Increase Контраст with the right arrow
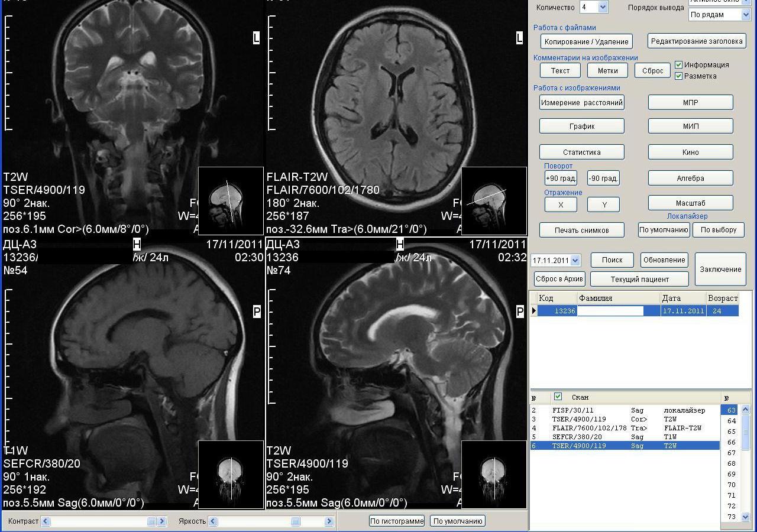The image size is (757, 532). [162, 521]
